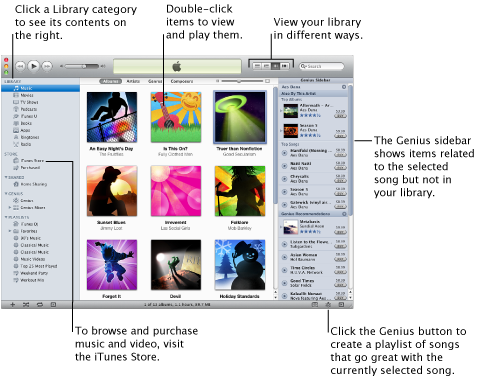Switch to the Composers tab
The width and height of the screenshot is (480, 378).
click(182, 81)
